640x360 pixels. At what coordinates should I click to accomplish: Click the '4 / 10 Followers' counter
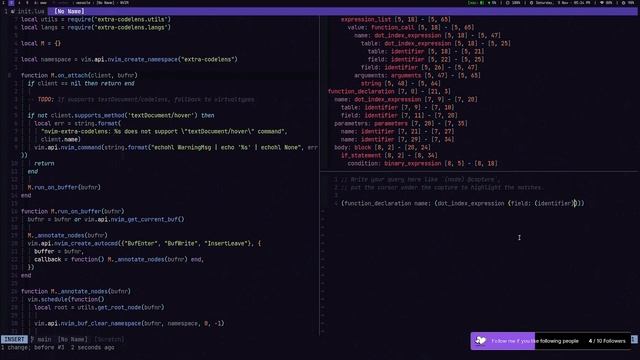[x=607, y=341]
